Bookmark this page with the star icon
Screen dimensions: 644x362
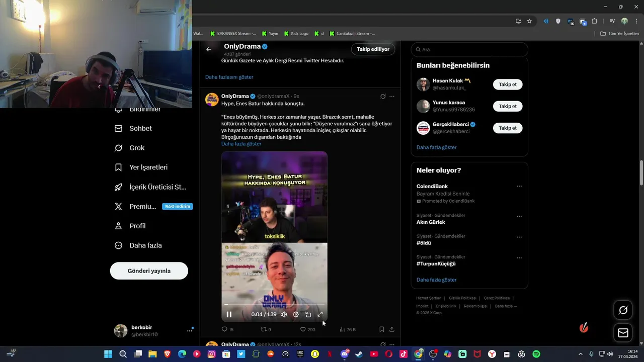pos(529,21)
